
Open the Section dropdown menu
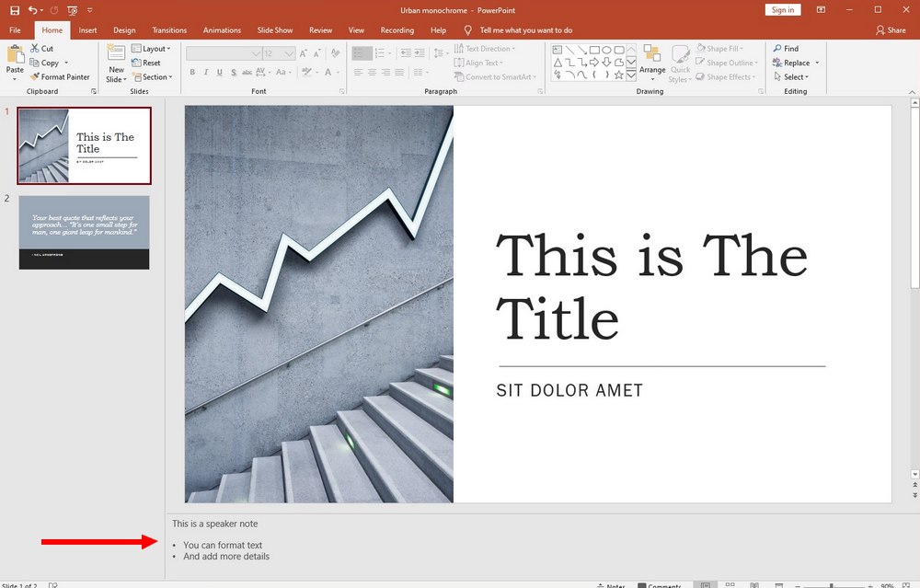pos(153,77)
